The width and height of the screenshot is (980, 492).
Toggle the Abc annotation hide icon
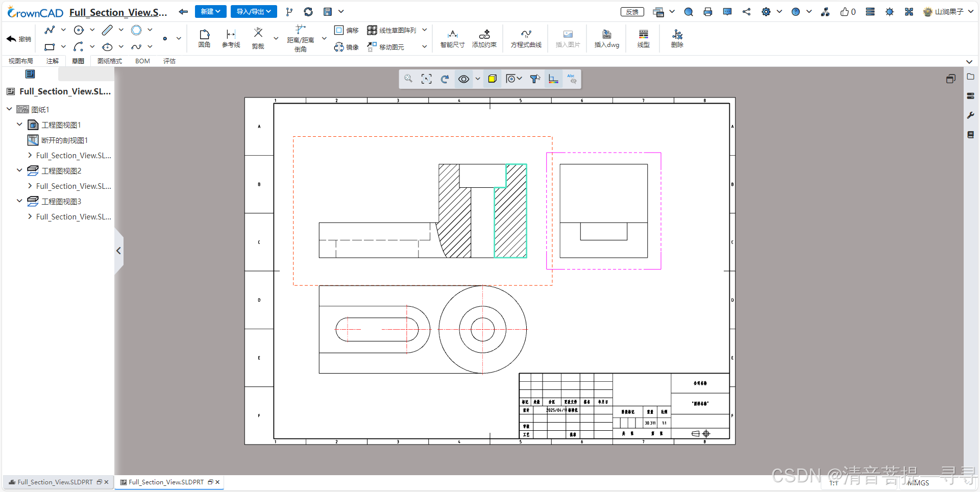coord(572,79)
